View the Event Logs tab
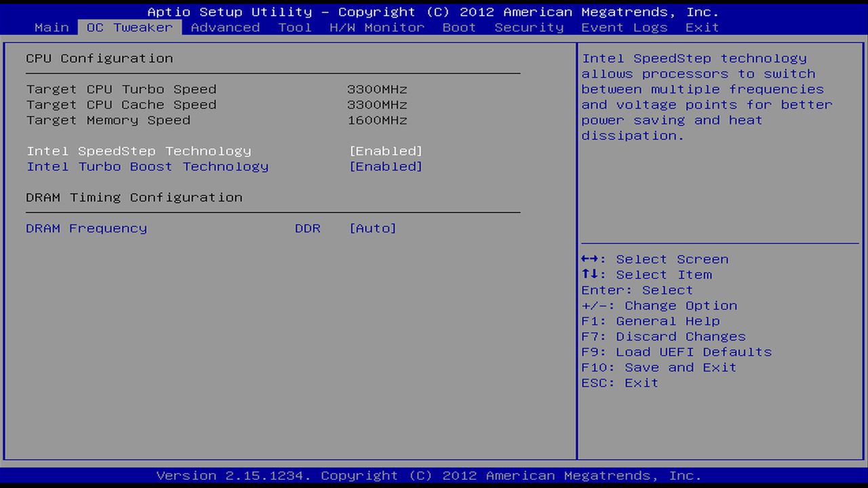This screenshot has height=488, width=868. (x=625, y=28)
